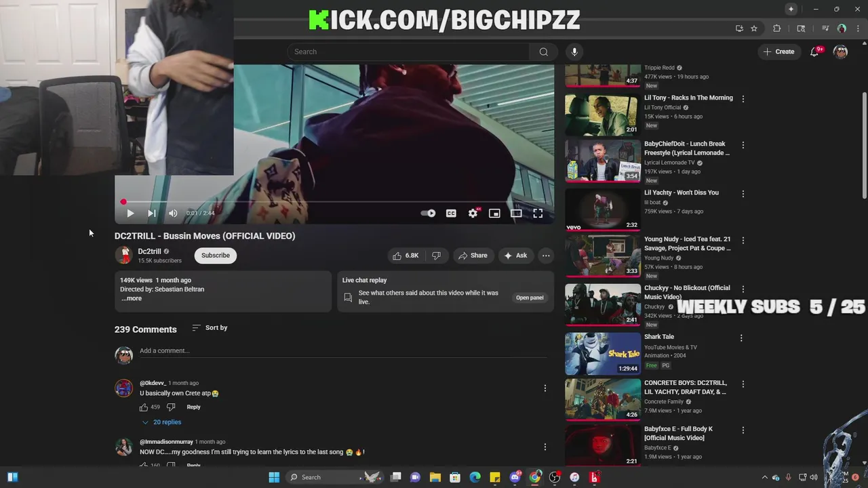Open @0kdevv_ commenter profile
The width and height of the screenshot is (868, 488).
pos(123,388)
